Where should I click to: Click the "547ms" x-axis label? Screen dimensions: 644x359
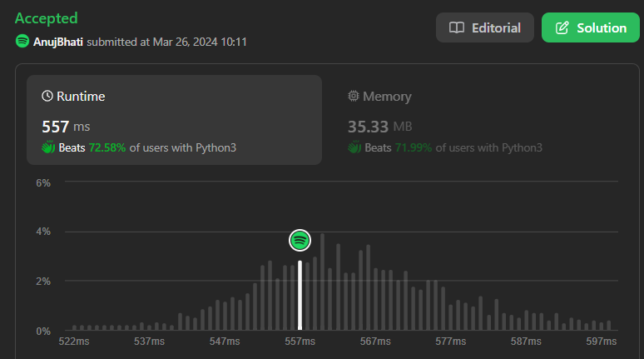(225, 342)
